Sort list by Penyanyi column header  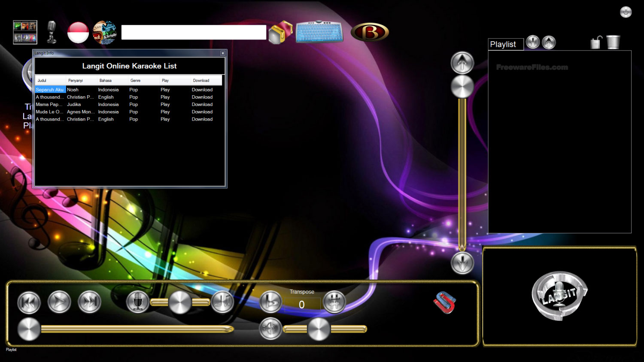click(82, 80)
